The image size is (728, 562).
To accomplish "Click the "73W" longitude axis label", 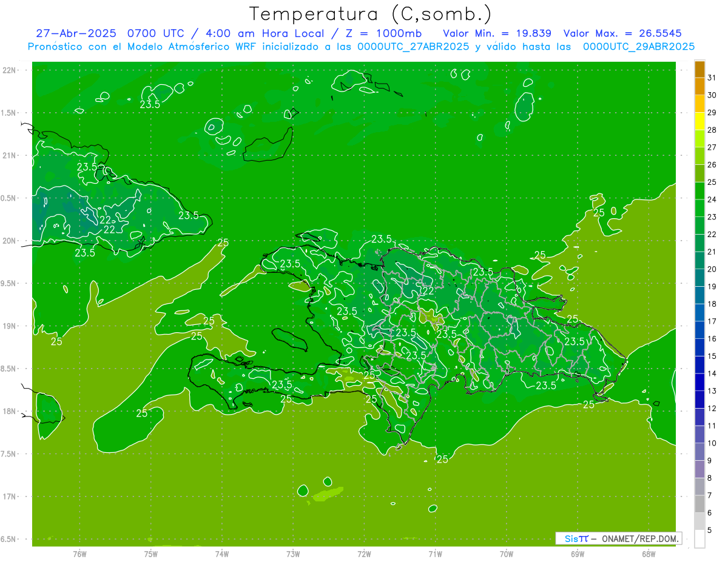I will pyautogui.click(x=293, y=554).
